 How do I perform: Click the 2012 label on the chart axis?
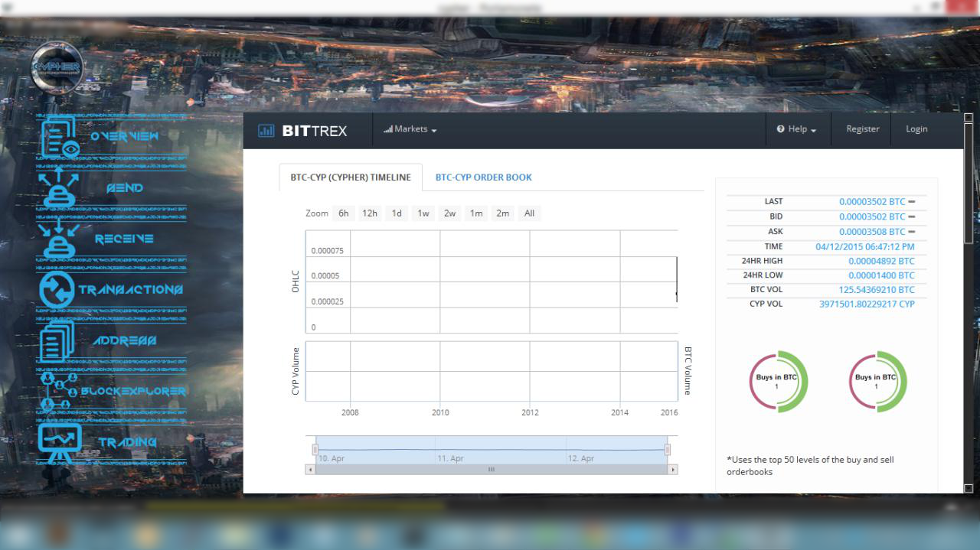coord(530,412)
